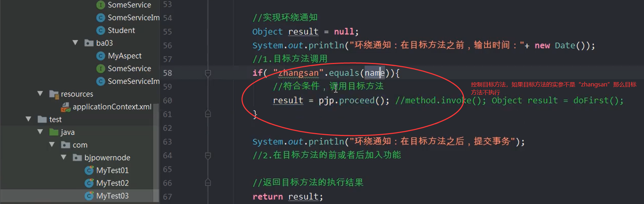Toggle code fold marker at line 58
Image resolution: width=644 pixels, height=204 pixels.
pyautogui.click(x=208, y=73)
